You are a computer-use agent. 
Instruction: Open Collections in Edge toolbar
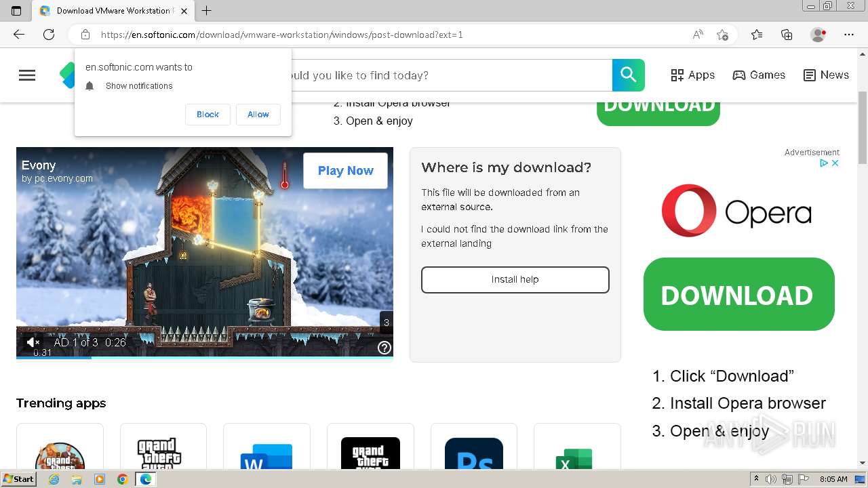point(787,35)
